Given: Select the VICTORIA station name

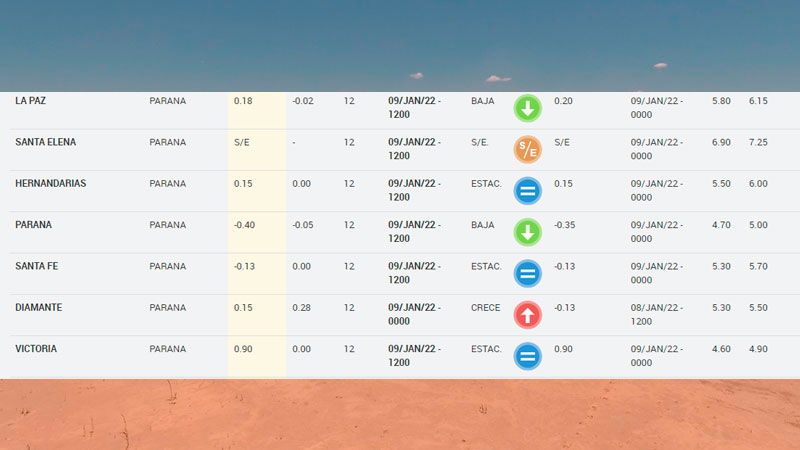Looking at the screenshot, I should pos(36,349).
